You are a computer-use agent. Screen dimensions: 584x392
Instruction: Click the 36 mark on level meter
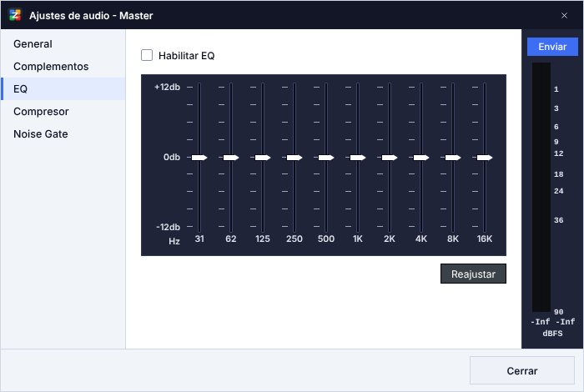click(558, 220)
